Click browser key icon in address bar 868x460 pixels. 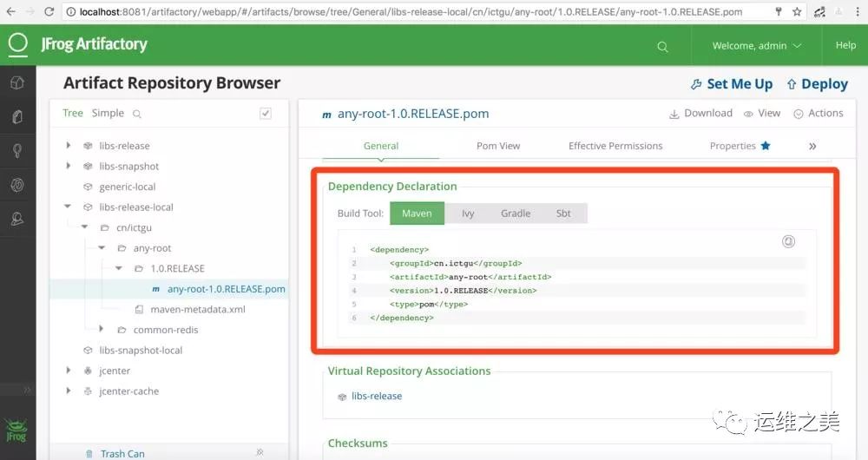779,11
